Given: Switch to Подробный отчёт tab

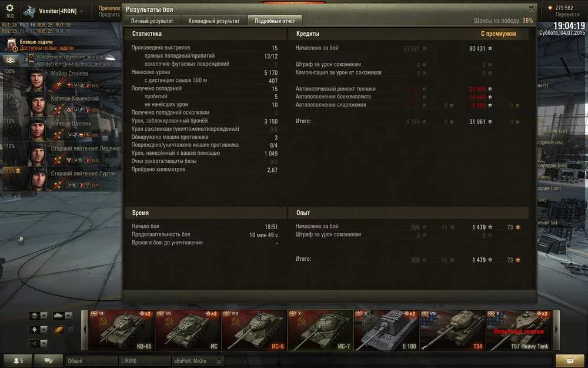Looking at the screenshot, I should point(275,21).
